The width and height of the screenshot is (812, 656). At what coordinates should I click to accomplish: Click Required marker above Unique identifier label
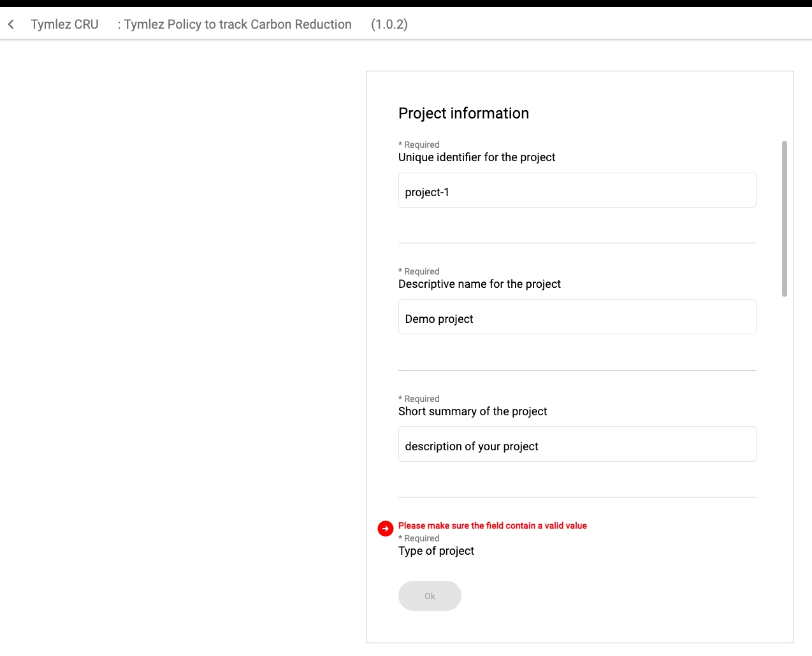pos(419,145)
